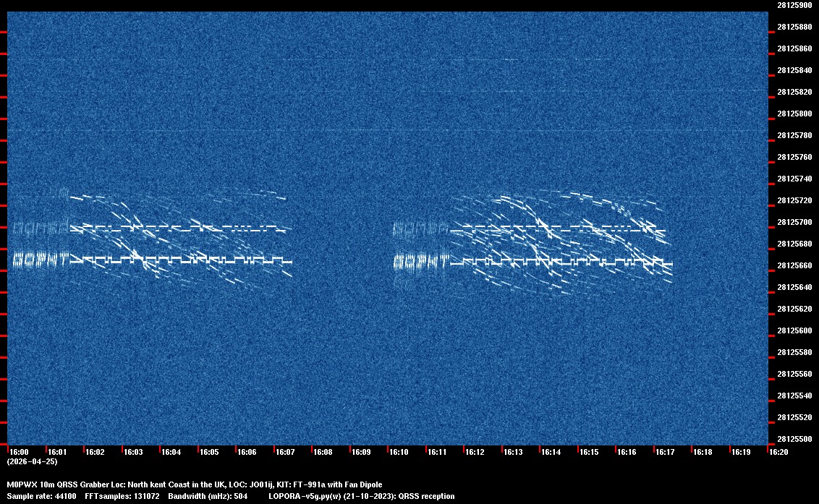
Task: Pick the 16:13 time tick label
Action: 513,452
